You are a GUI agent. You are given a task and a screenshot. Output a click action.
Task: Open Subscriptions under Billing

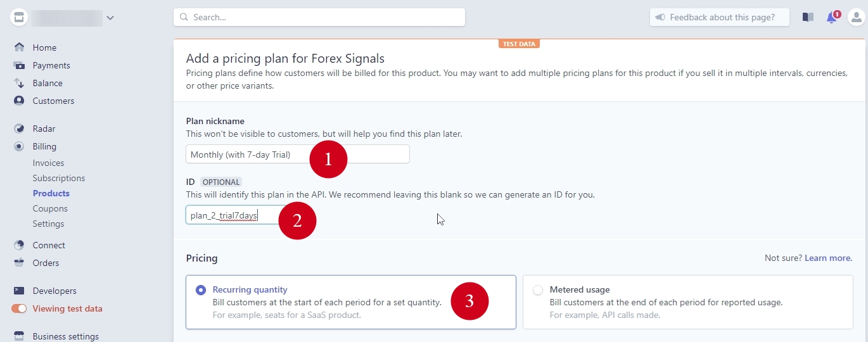tap(59, 178)
